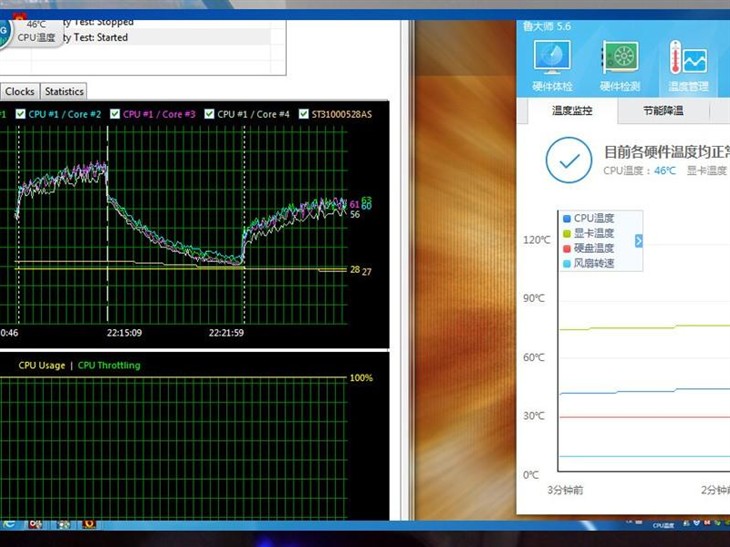This screenshot has height=547, width=730.
Task: Click the CPU Throttling graph label
Action: [x=109, y=365]
